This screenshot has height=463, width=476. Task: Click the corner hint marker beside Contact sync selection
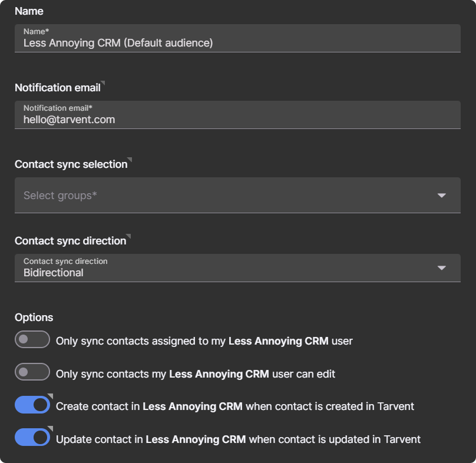point(130,160)
